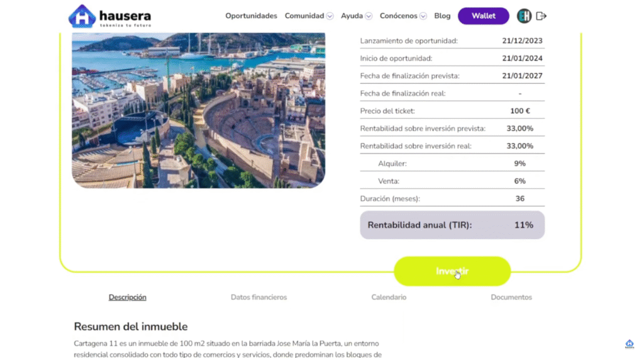Open the Oportunidades menu item
Screen dimensions: 644x358
coord(251,16)
